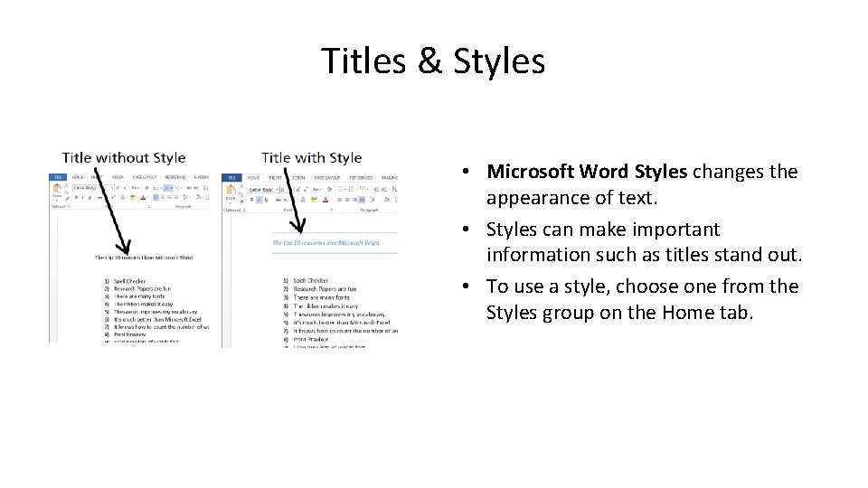The height and width of the screenshot is (488, 868).
Task: Click Strikethrough in the 'Title with Style' window
Action: coord(278,200)
